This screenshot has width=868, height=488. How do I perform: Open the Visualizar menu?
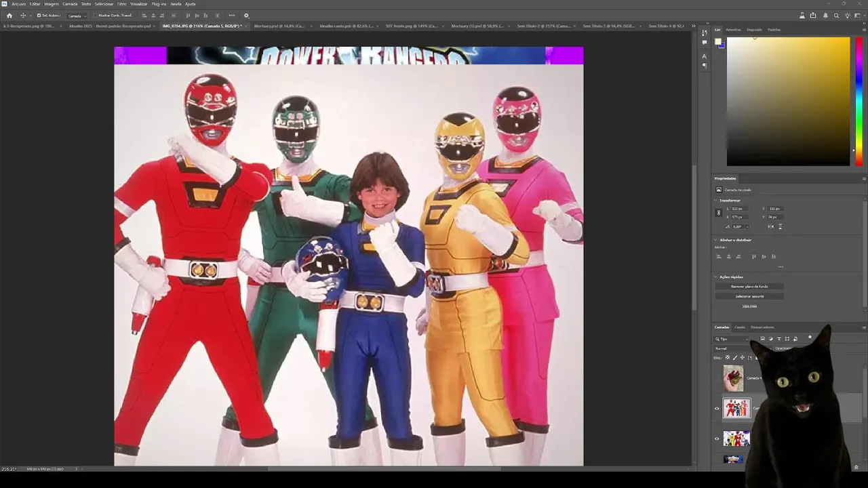click(139, 4)
